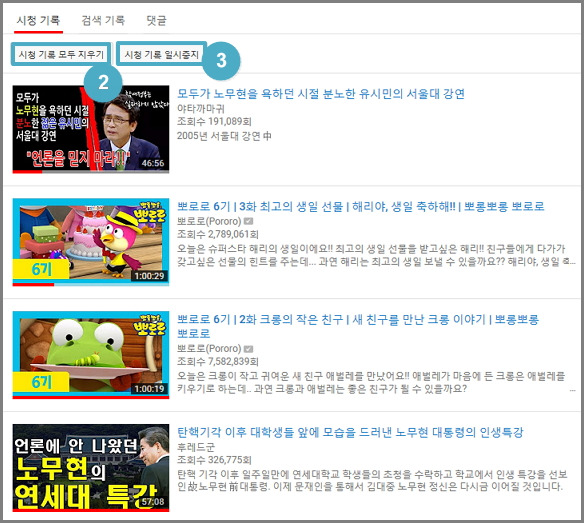
Task: Click the 1:00:29 duration badge
Action: tap(149, 276)
